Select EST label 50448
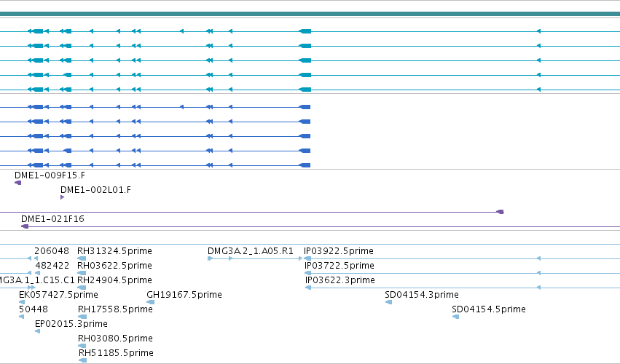The width and height of the screenshot is (620, 364). tap(34, 309)
